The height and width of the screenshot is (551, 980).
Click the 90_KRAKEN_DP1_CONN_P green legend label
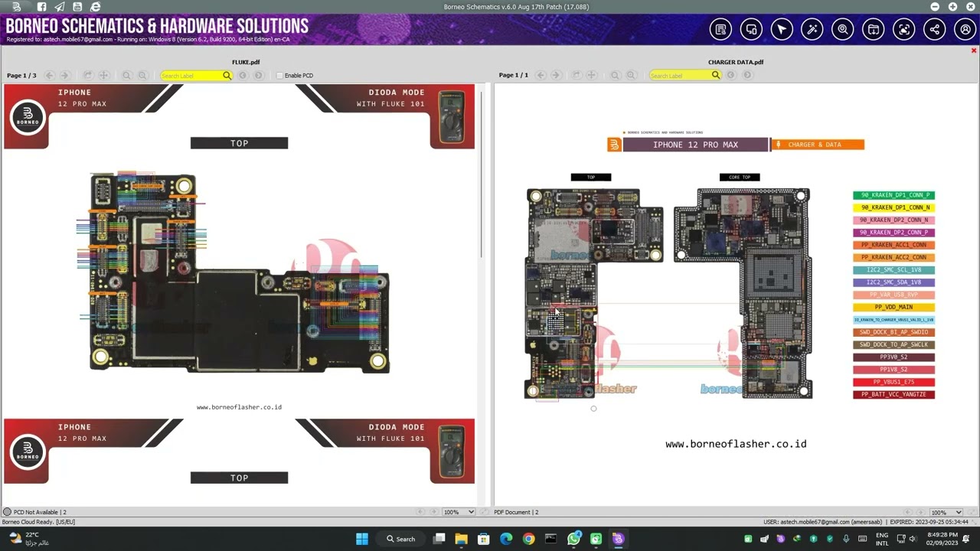(x=893, y=195)
